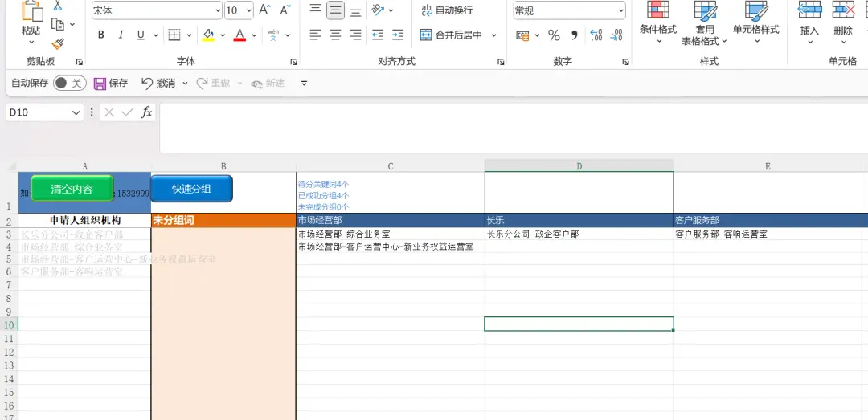This screenshot has height=420, width=868.
Task: Apply red font color A
Action: tap(240, 35)
